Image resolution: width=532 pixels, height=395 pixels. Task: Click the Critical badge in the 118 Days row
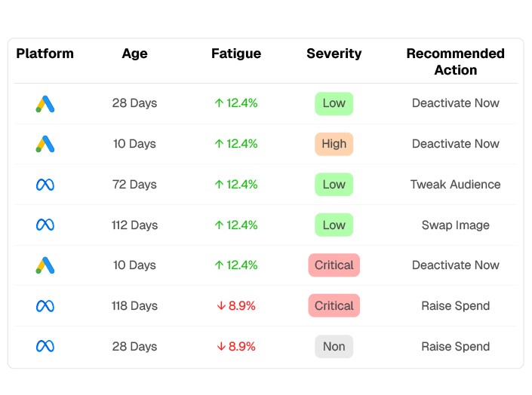point(334,306)
